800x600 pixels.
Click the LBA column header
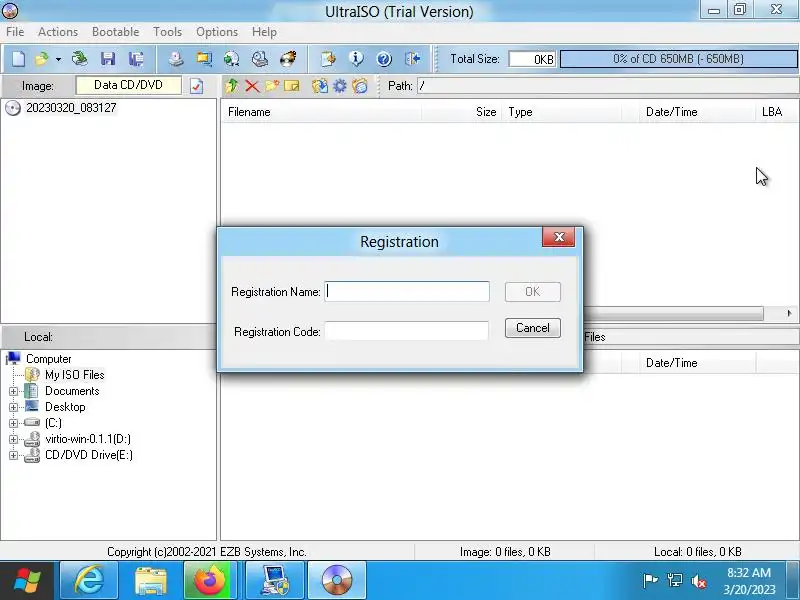pos(776,112)
